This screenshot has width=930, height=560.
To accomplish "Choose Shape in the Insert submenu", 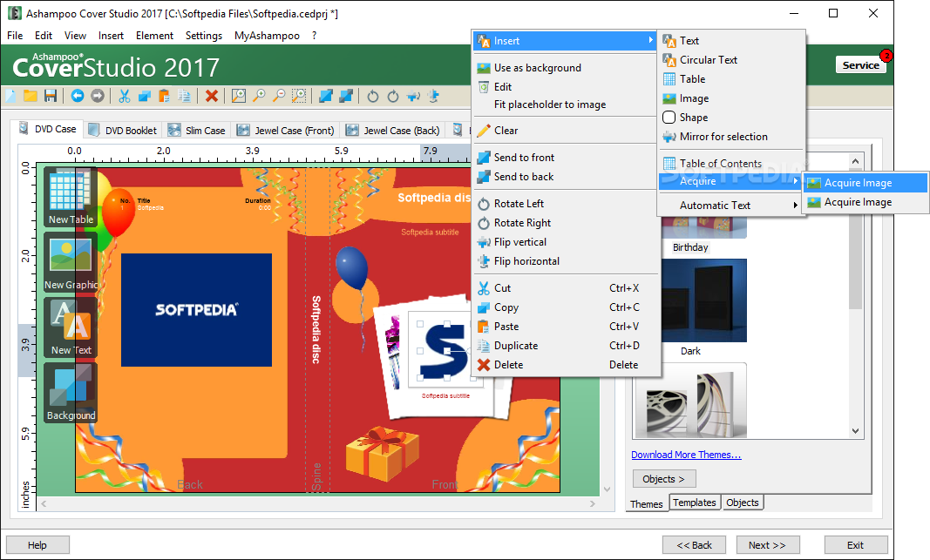I will click(x=731, y=118).
